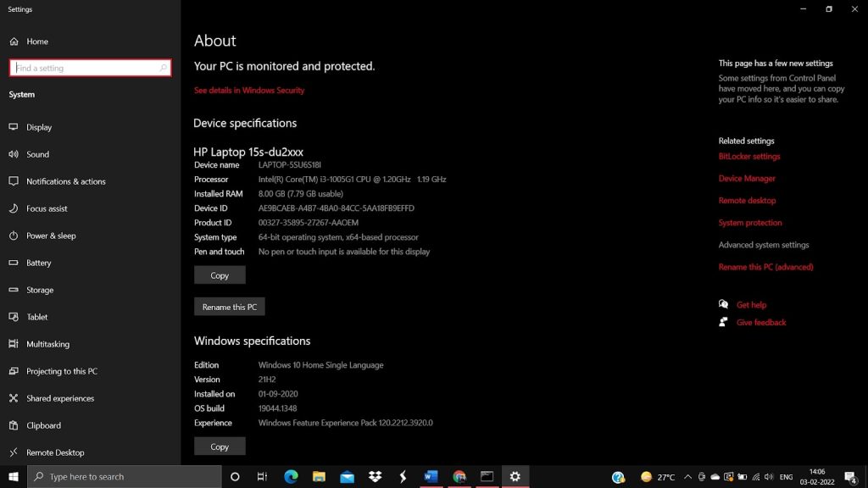
Task: Open Cortana from the taskbar
Action: (x=235, y=476)
